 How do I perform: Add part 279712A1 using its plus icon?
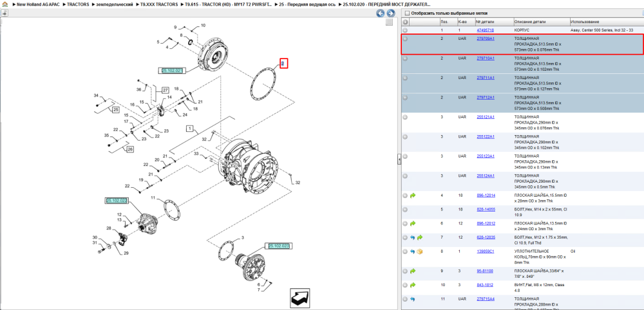point(405,98)
